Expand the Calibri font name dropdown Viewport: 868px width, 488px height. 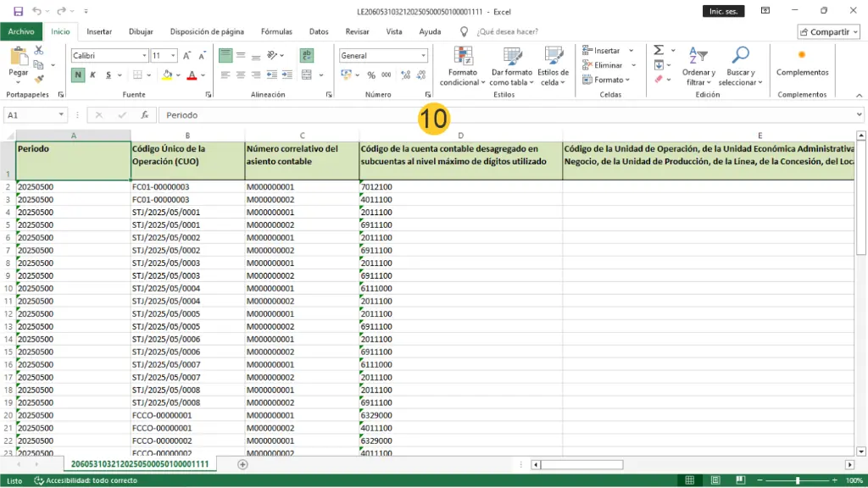(143, 56)
